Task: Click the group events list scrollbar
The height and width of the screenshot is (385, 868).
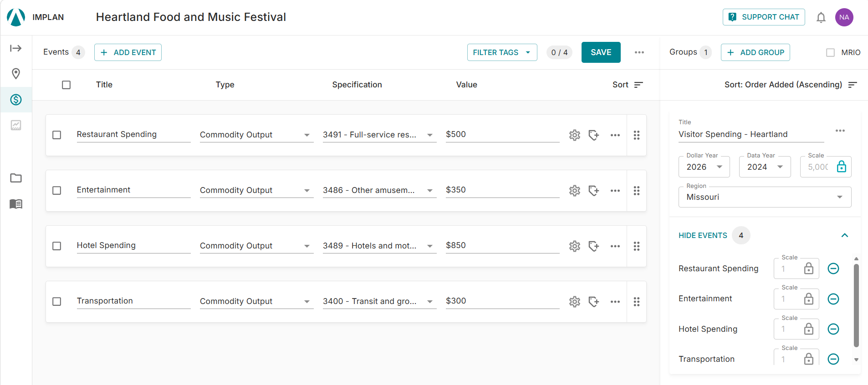Action: pyautogui.click(x=856, y=306)
